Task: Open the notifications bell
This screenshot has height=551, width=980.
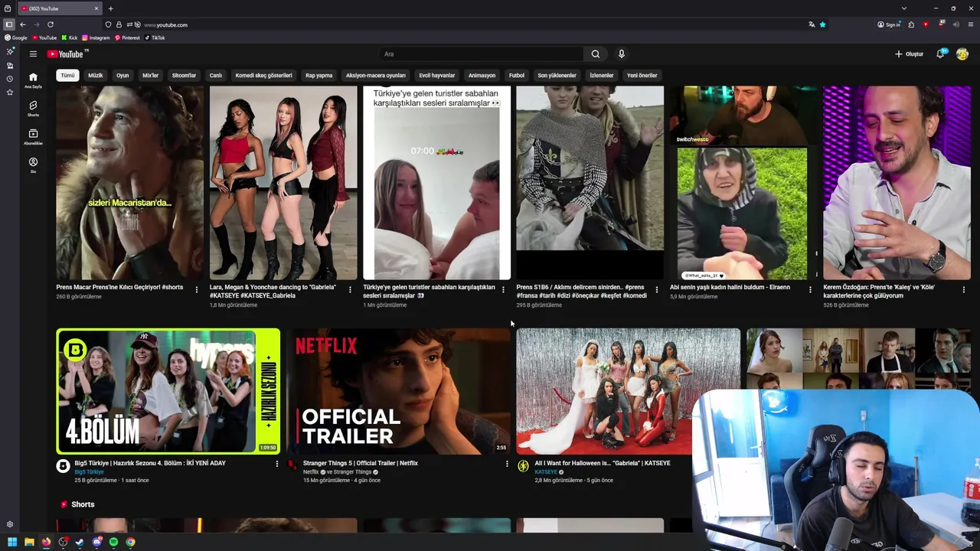Action: pos(940,54)
